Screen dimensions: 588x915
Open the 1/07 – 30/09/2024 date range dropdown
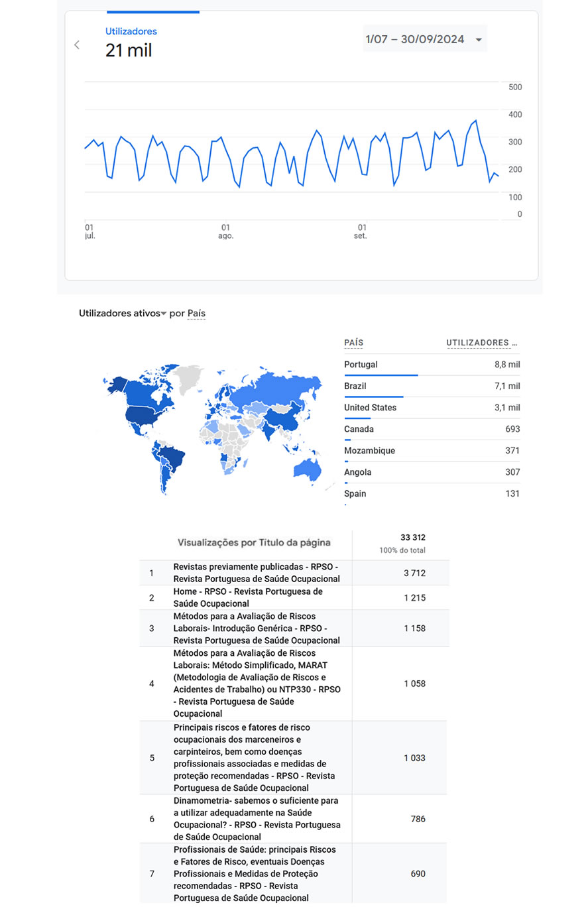click(x=424, y=39)
